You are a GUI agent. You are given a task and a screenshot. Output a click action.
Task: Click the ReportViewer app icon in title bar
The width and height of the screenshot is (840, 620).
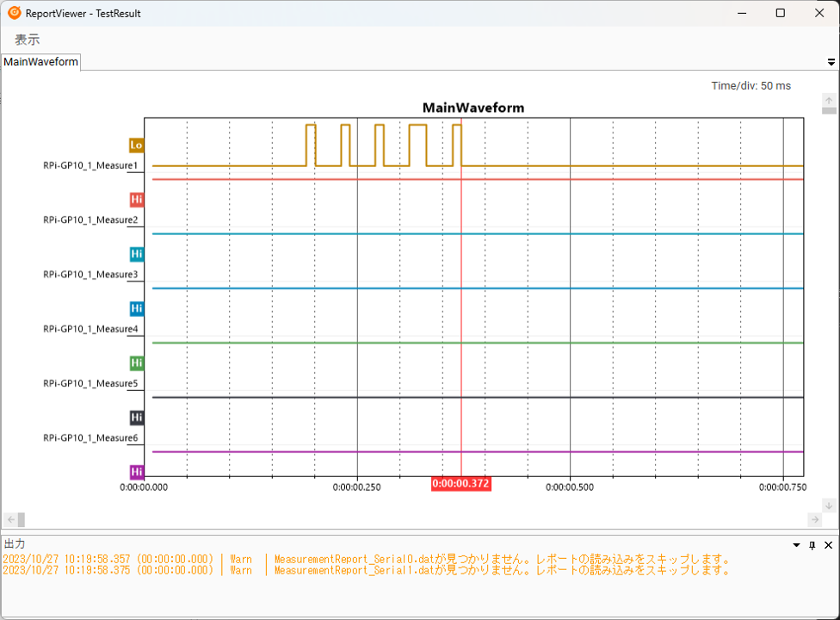(14, 13)
